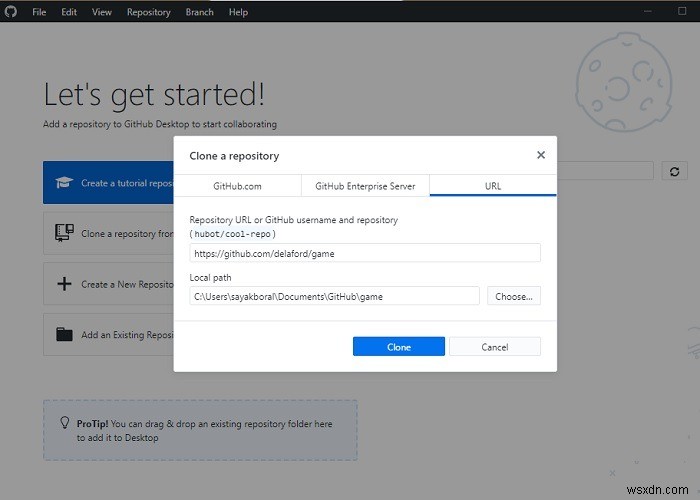Click the repository URL input field
Viewport: 700px width, 500px height.
(365, 253)
